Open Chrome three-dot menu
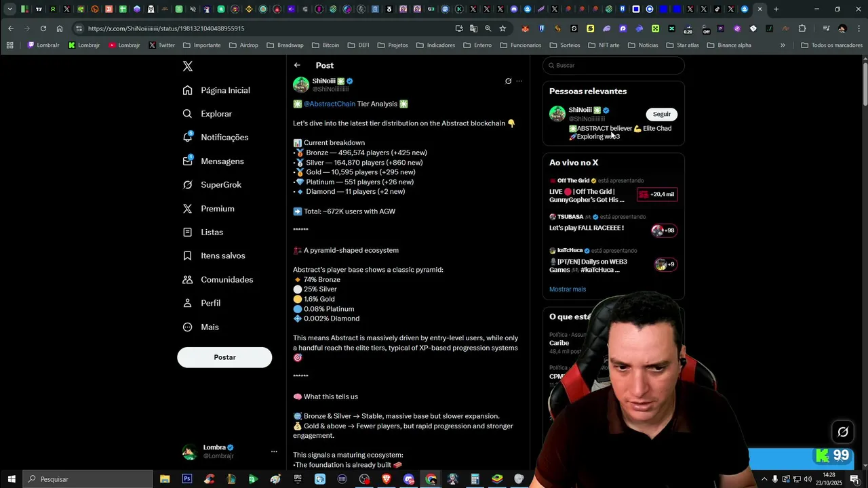Screen dimensions: 868x488 point(858,28)
